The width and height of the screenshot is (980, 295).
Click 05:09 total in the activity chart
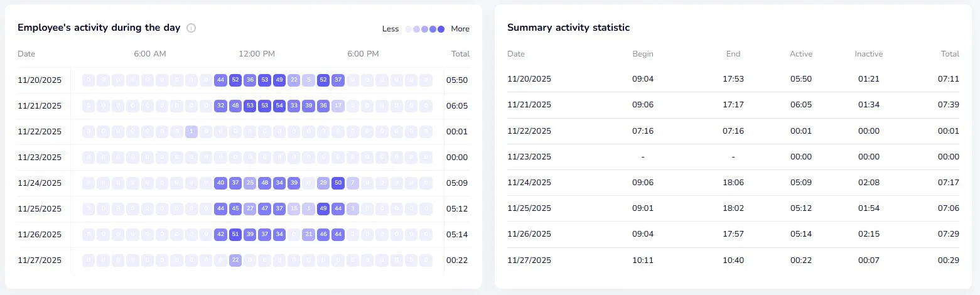pyautogui.click(x=457, y=183)
